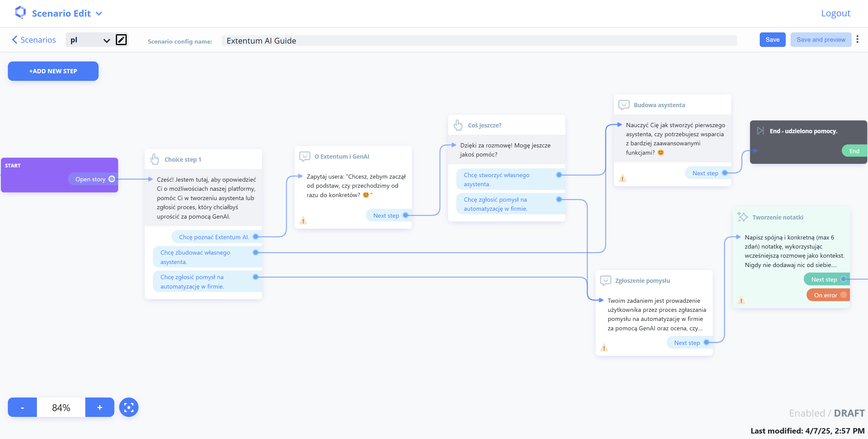Select Coś jeszcze? option Chcę stworzyć własnego asystenta
The height and width of the screenshot is (439, 868).
511,180
